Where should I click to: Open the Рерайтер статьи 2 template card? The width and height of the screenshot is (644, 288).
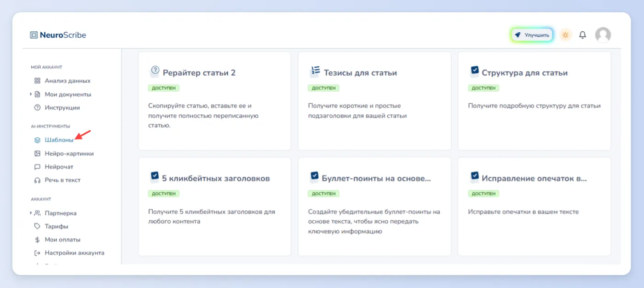click(214, 101)
